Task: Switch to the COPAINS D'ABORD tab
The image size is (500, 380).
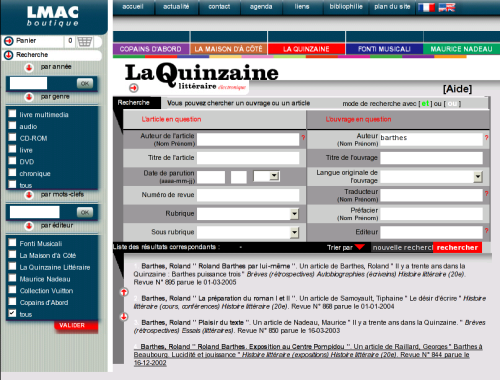Action: tap(151, 49)
